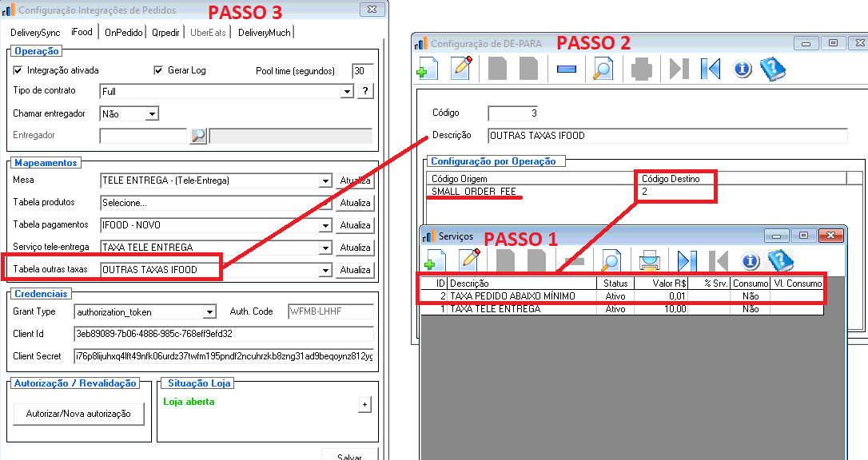The image size is (868, 460).
Task: Click the Client Id field
Action: coord(224,334)
